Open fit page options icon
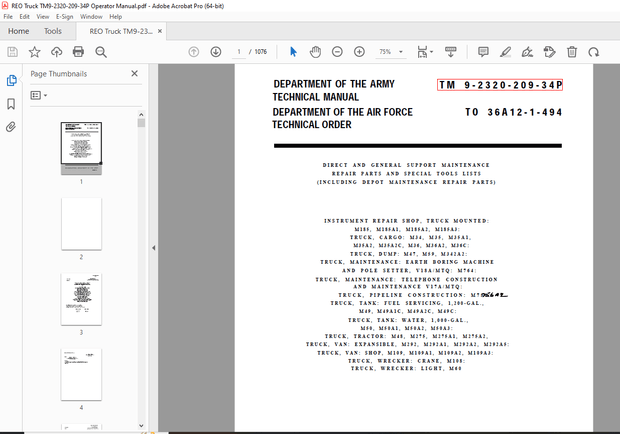620x434 pixels. point(425,52)
